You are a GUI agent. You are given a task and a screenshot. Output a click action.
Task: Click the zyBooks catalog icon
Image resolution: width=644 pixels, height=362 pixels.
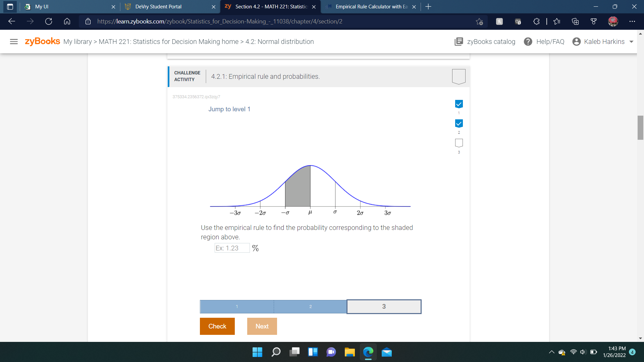(459, 42)
